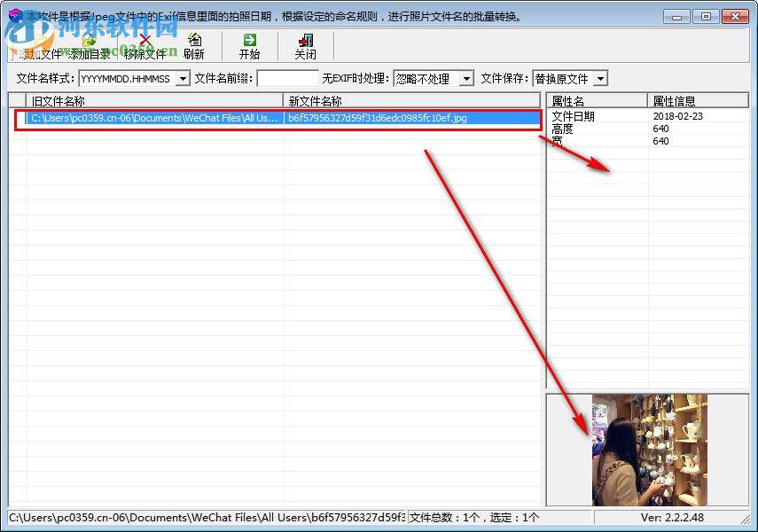Open the 文件名样式 filename format dropdown
This screenshot has height=532, width=758.
183,78
